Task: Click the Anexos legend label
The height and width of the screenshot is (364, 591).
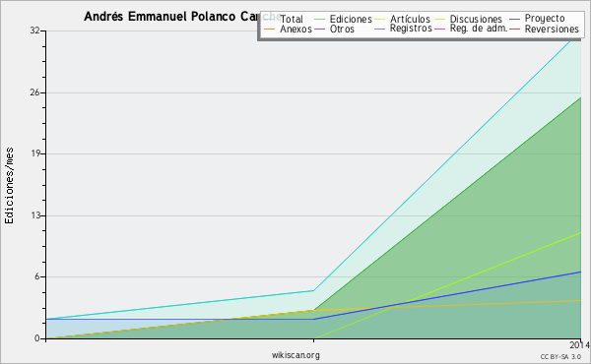Action: click(x=295, y=29)
